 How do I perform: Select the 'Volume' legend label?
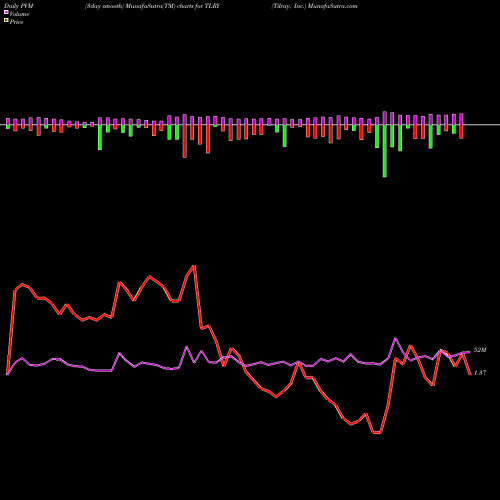click(x=19, y=14)
